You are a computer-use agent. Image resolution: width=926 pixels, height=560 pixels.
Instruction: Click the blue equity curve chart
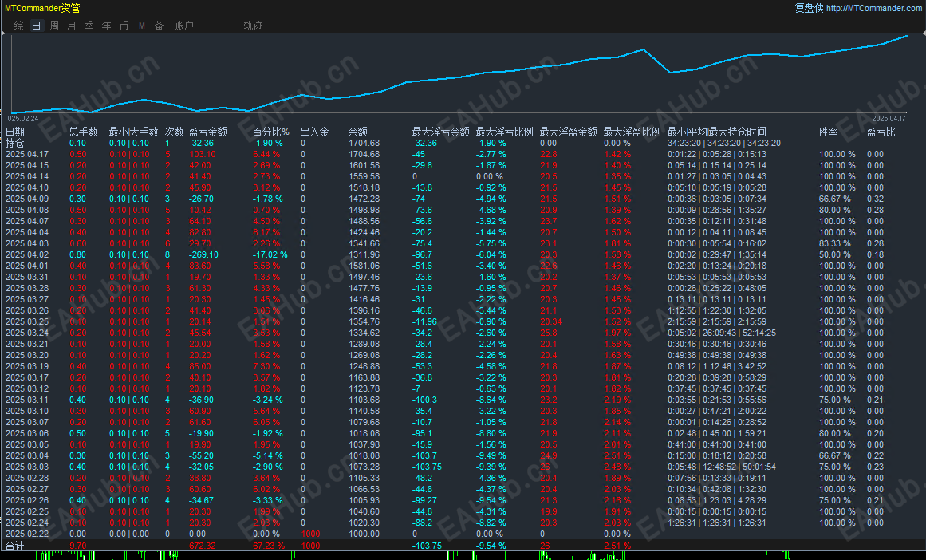tap(459, 73)
